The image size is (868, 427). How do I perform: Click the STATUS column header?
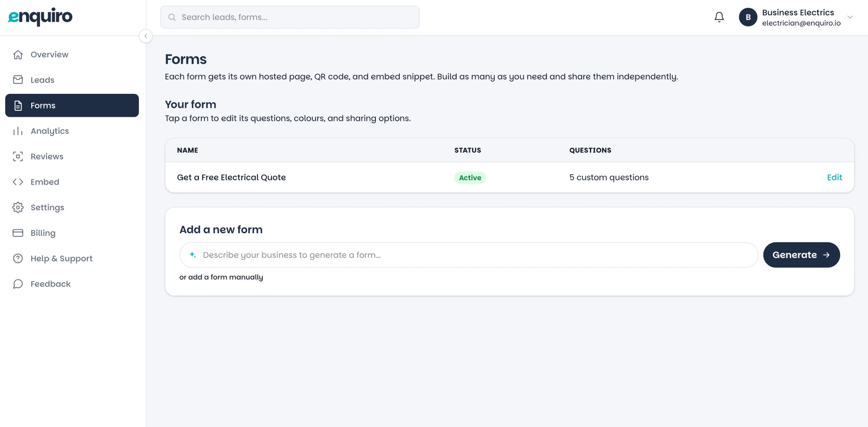point(467,150)
